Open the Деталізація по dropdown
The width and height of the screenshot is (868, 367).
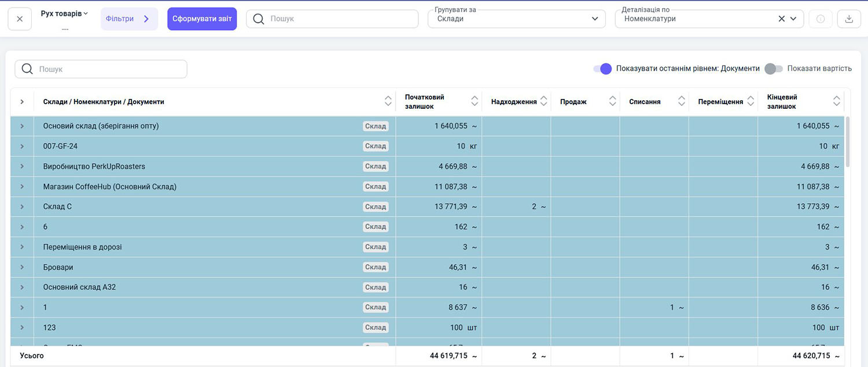click(793, 19)
